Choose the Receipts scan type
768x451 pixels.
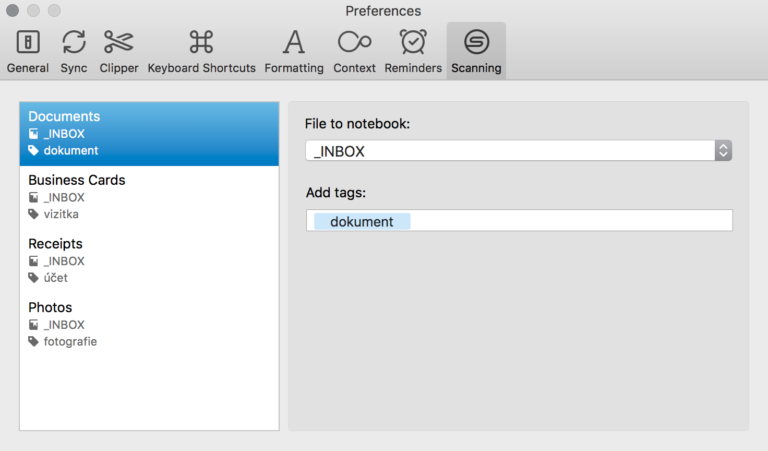point(149,260)
